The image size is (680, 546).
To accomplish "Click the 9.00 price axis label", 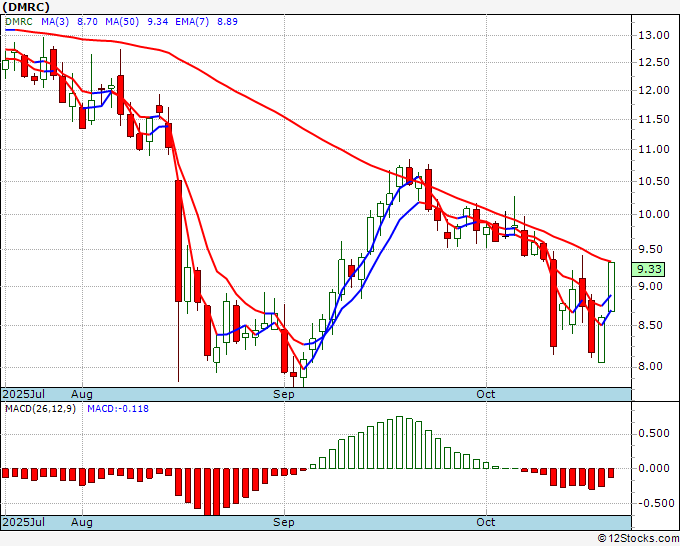I will [x=651, y=286].
